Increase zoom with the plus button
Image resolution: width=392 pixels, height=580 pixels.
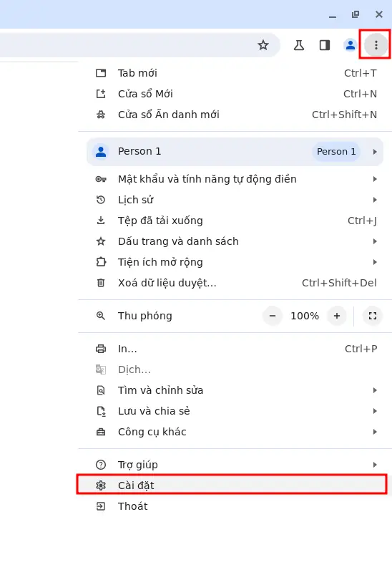click(337, 316)
